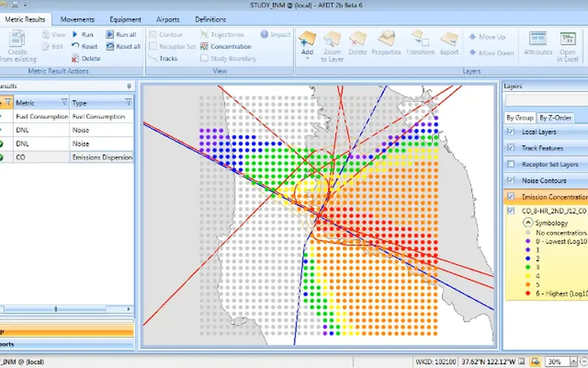Collapse the Symbology section
The height and width of the screenshot is (368, 588).
pos(527,222)
